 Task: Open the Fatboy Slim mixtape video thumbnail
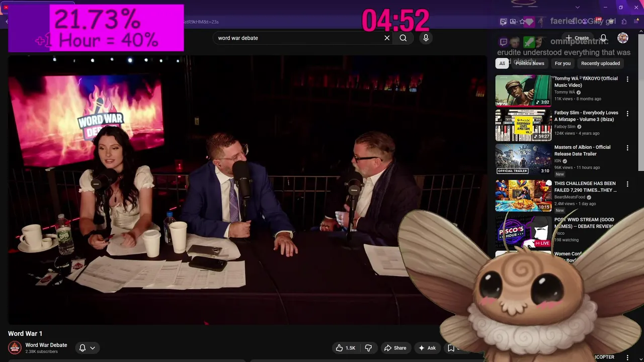click(523, 125)
